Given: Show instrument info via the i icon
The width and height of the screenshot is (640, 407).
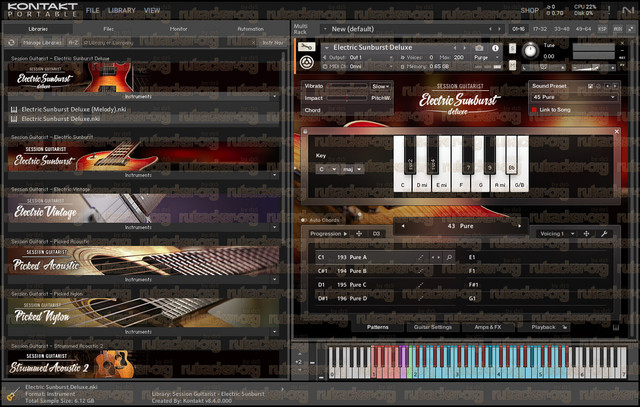Looking at the screenshot, I should point(495,48).
